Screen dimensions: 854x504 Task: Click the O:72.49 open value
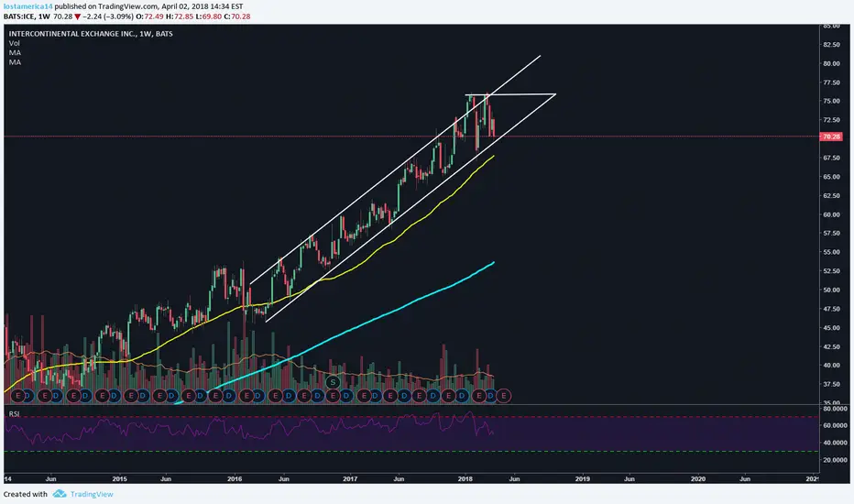149,16
